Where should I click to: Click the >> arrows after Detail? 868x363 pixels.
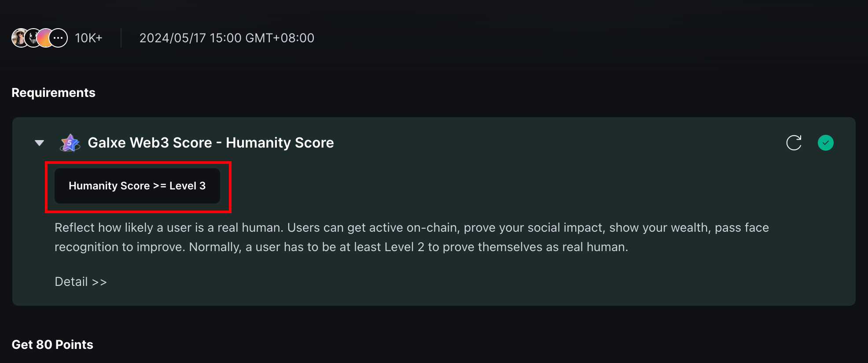pyautogui.click(x=99, y=282)
